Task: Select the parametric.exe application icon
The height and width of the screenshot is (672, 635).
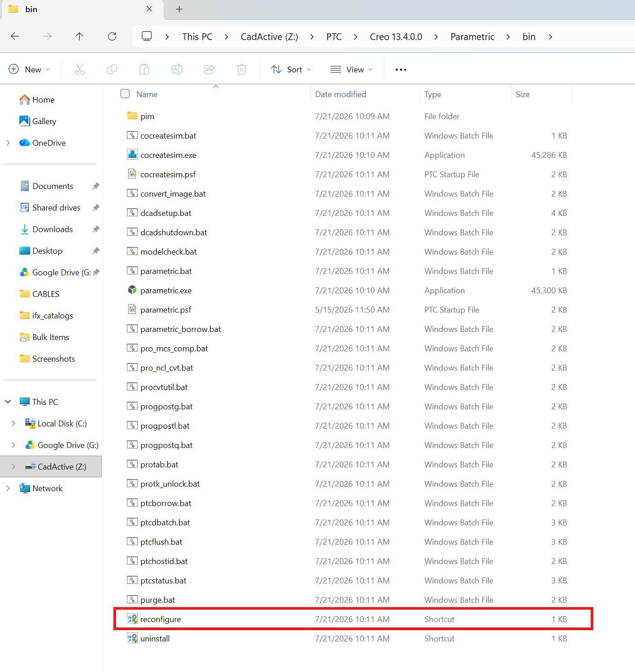Action: 132,290
